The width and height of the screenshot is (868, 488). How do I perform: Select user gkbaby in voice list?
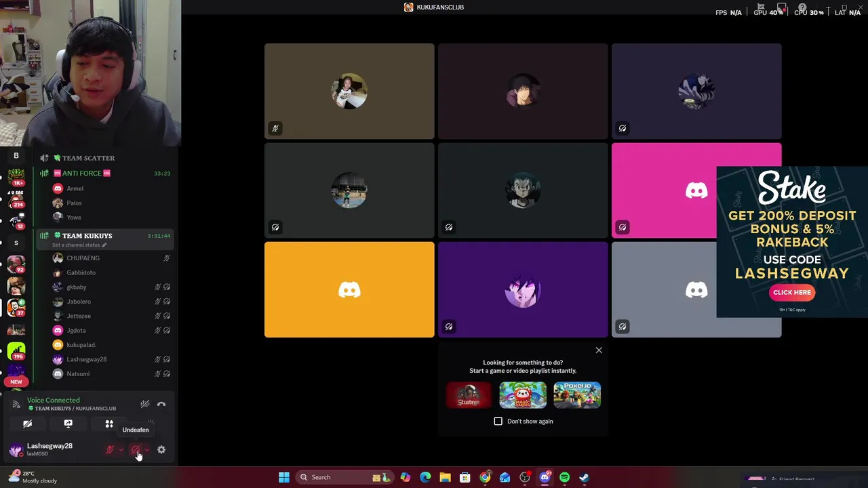112,287
